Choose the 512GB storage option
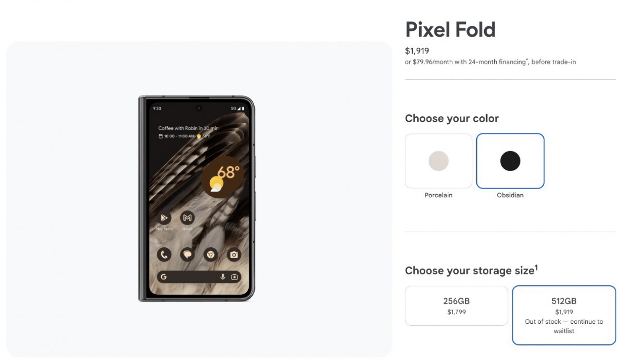623x364 pixels. pyautogui.click(x=564, y=315)
